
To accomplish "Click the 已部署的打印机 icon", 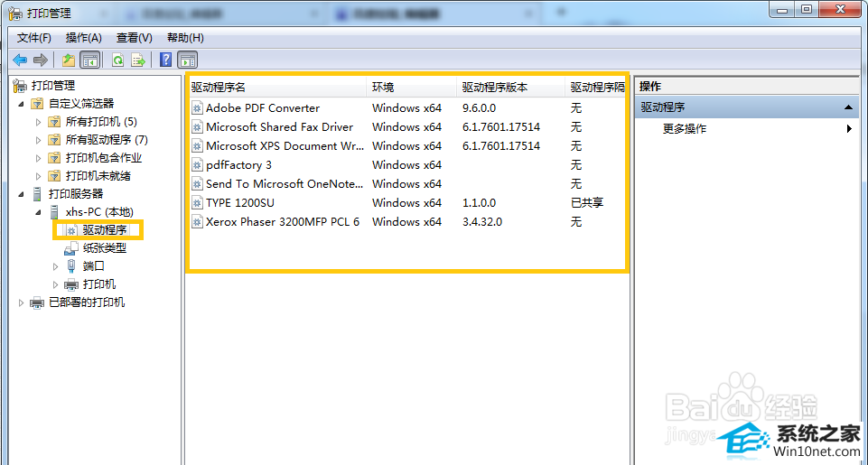I will [37, 302].
